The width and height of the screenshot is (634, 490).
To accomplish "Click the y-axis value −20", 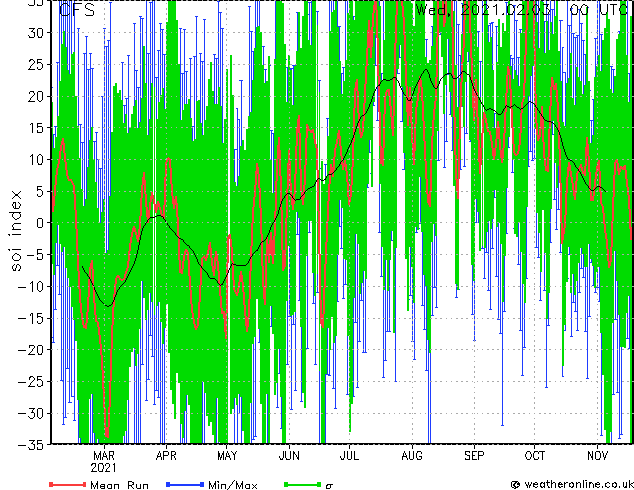I will (x=33, y=350).
